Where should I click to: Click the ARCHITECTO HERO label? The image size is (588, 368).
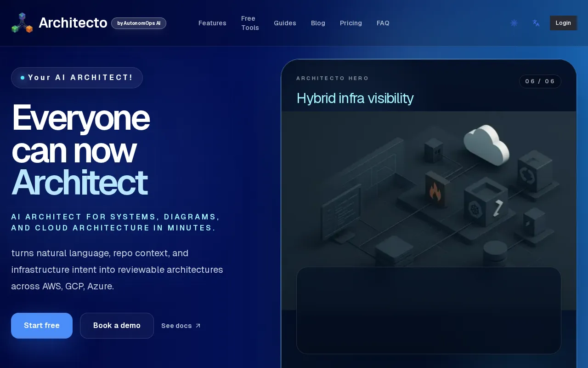(333, 78)
